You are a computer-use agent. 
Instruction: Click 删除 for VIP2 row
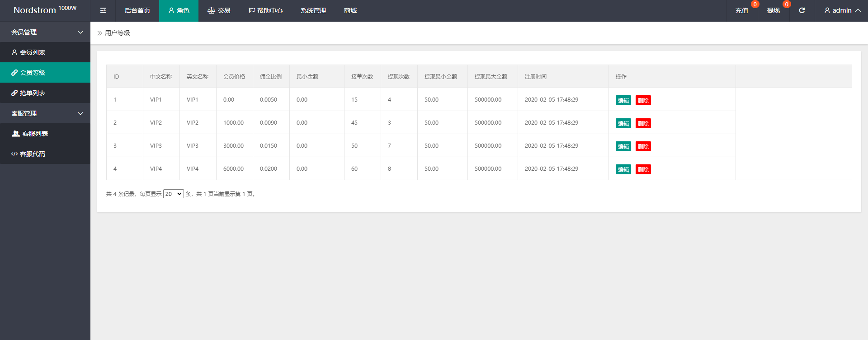643,123
